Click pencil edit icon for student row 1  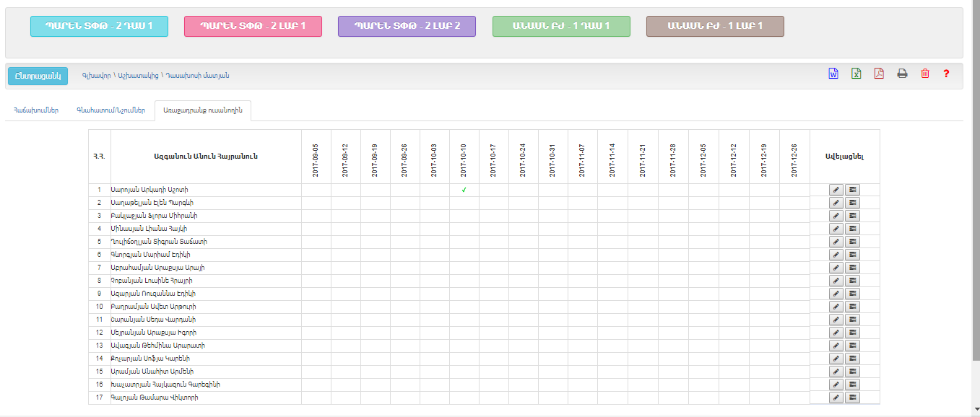click(x=836, y=190)
